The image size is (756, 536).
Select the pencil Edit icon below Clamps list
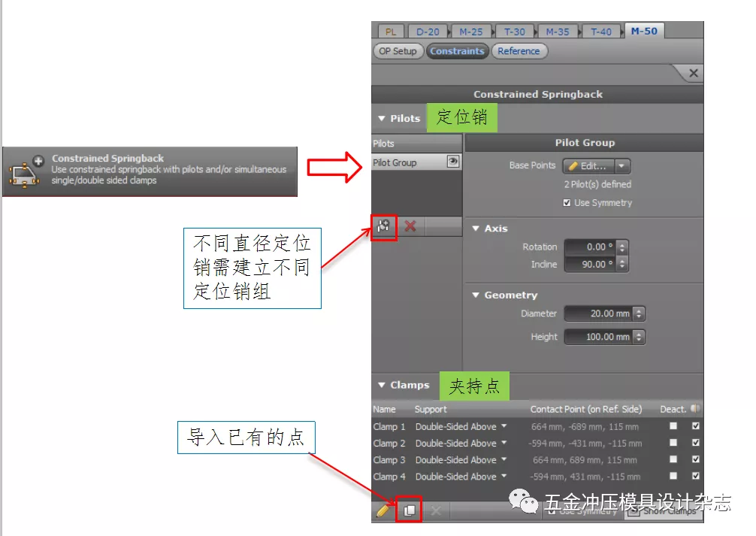coord(382,510)
